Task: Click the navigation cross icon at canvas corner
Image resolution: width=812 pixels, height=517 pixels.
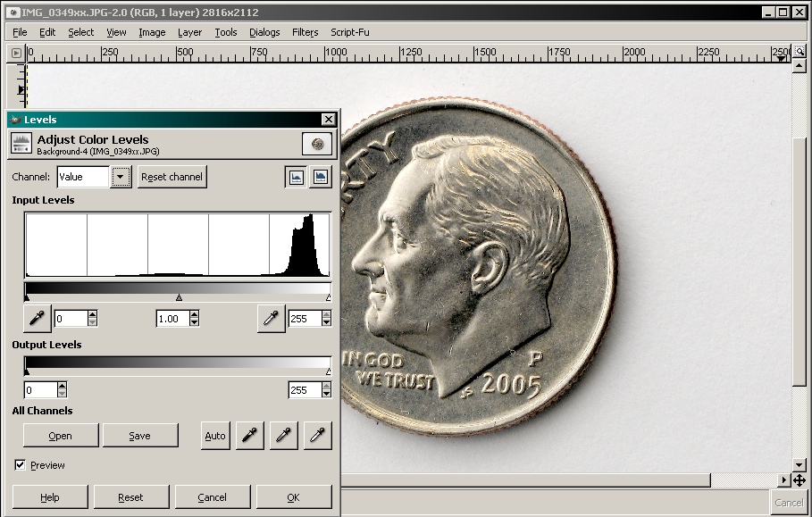Action: (x=799, y=480)
